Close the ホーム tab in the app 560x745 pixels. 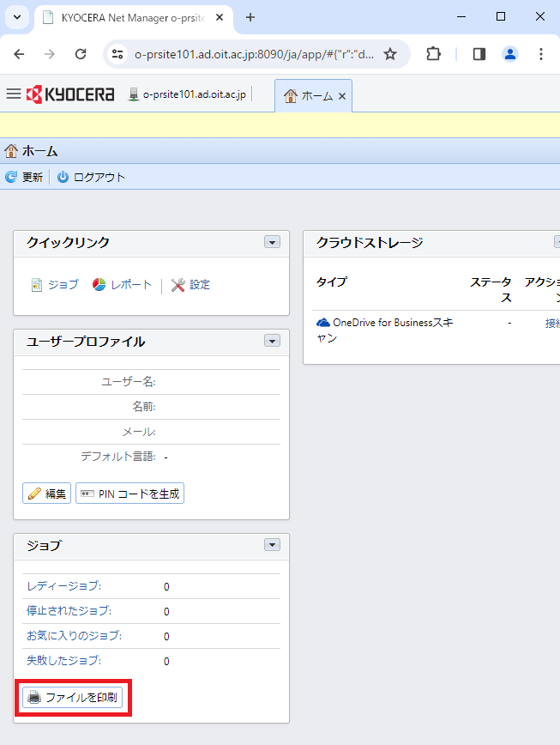point(342,96)
